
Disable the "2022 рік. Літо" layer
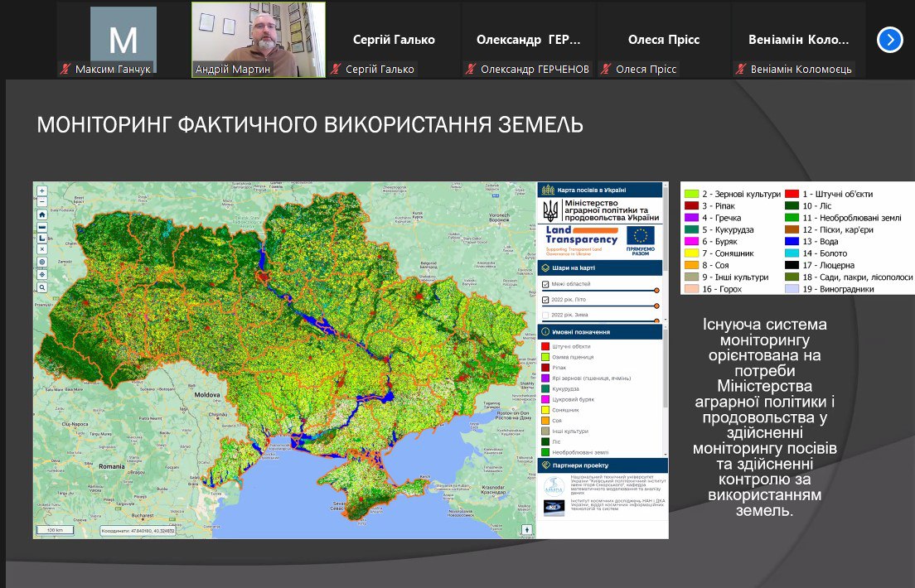coord(545,300)
